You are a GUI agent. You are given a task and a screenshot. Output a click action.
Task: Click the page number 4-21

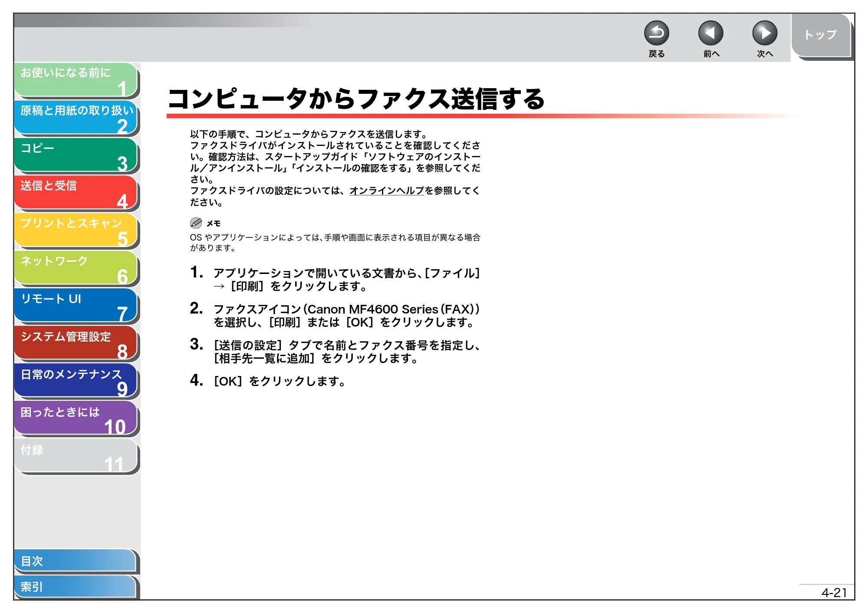coord(834,593)
